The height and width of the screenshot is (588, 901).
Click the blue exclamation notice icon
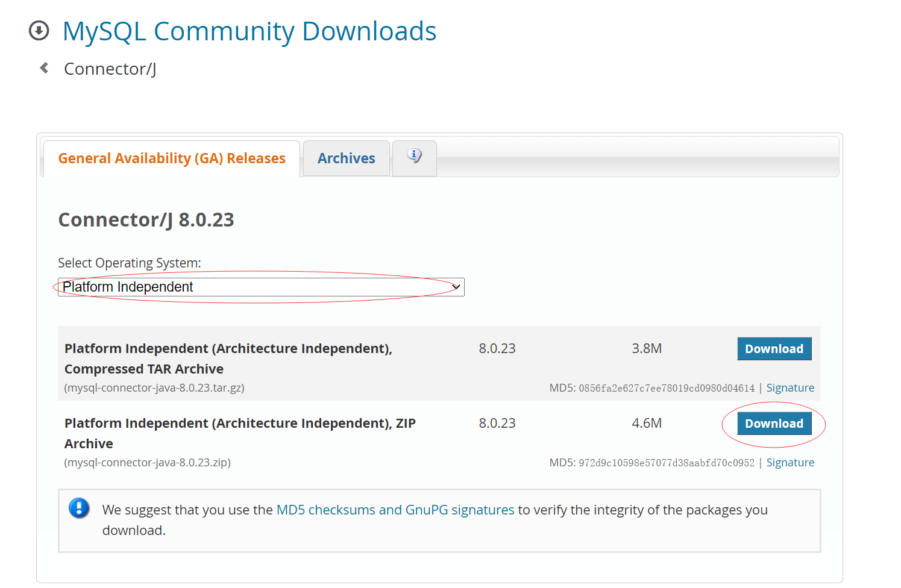[79, 508]
